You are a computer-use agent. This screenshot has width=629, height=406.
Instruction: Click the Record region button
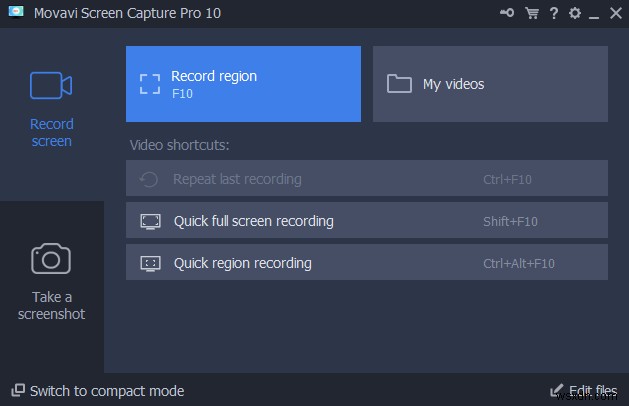click(243, 84)
